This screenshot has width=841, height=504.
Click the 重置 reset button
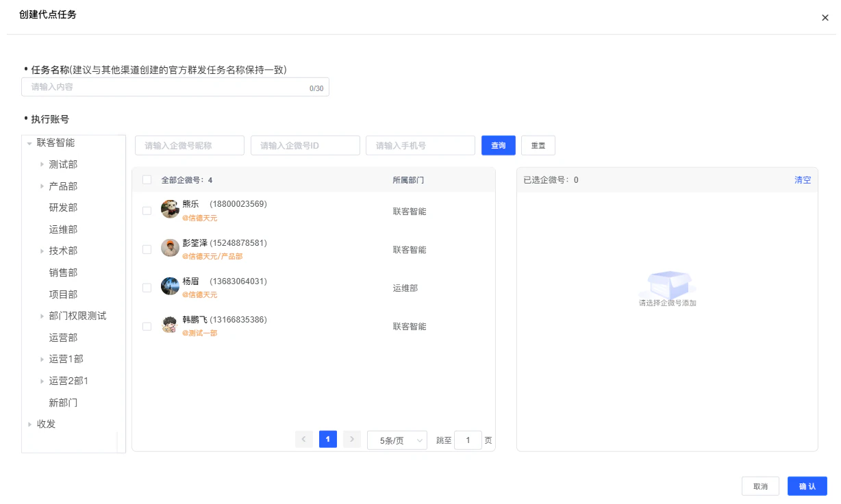click(538, 146)
